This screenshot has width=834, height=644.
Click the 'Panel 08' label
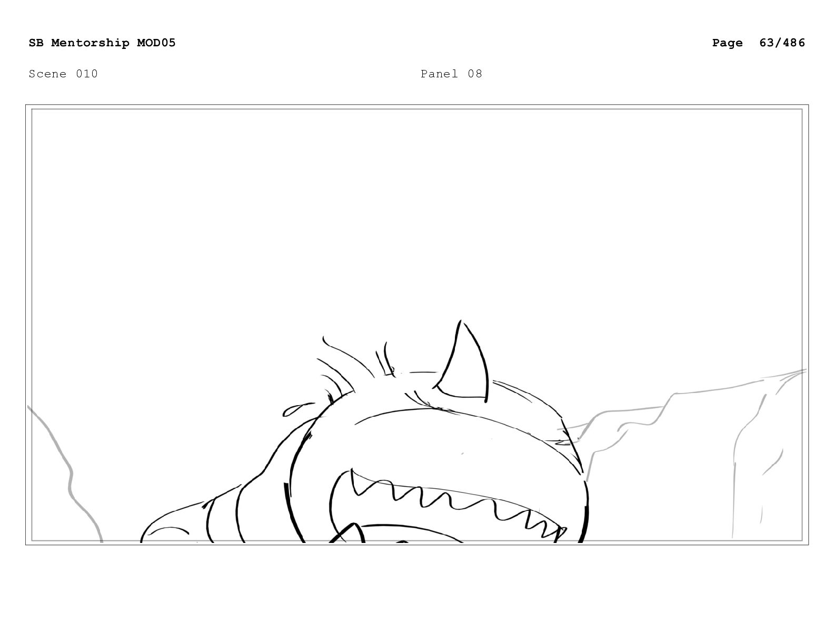coord(451,74)
